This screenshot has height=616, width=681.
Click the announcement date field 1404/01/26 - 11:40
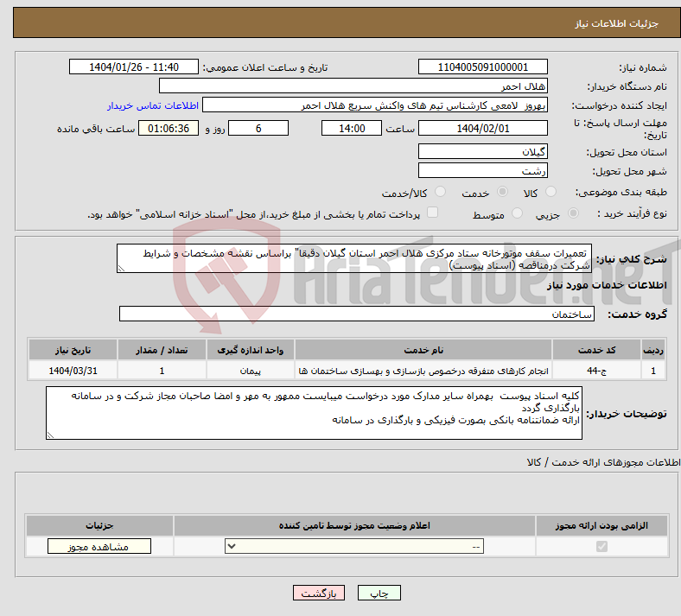(x=134, y=67)
